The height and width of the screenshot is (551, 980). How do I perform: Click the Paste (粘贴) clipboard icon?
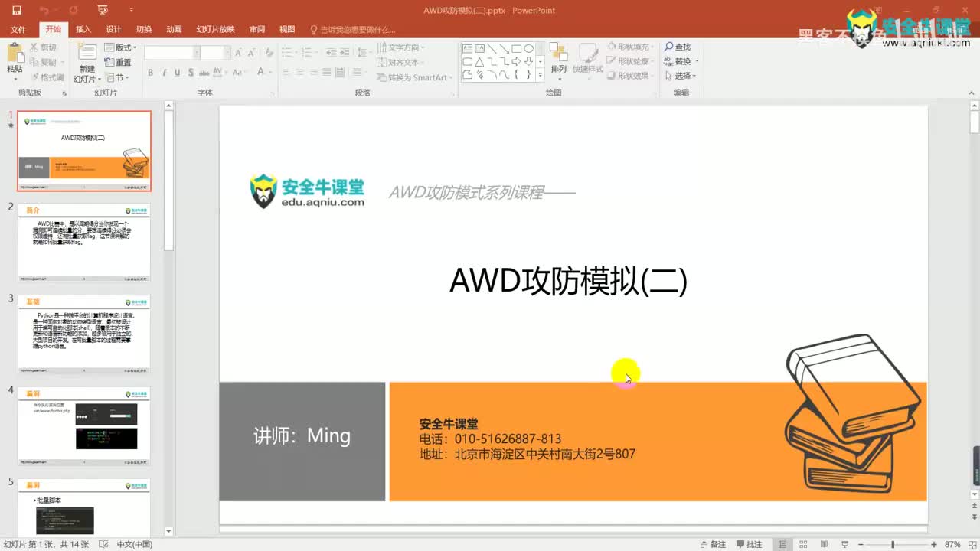click(x=15, y=53)
